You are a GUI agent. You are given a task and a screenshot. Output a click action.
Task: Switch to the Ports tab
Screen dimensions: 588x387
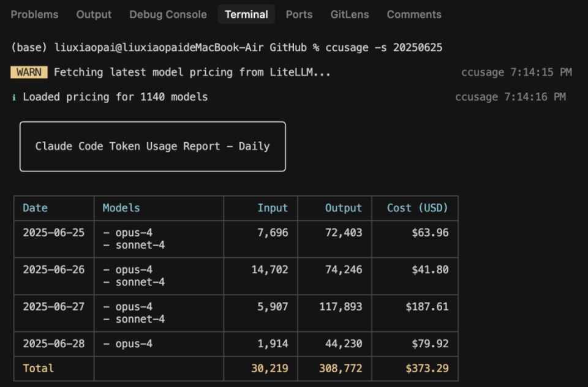tap(299, 14)
